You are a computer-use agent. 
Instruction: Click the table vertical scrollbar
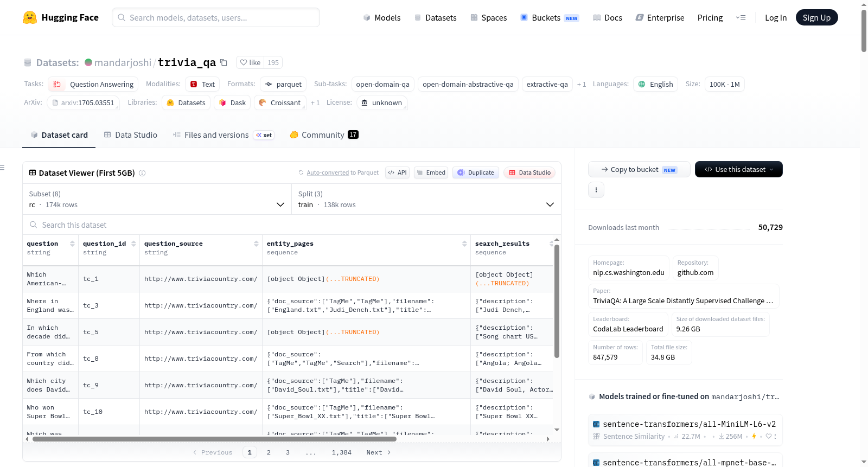[557, 301]
